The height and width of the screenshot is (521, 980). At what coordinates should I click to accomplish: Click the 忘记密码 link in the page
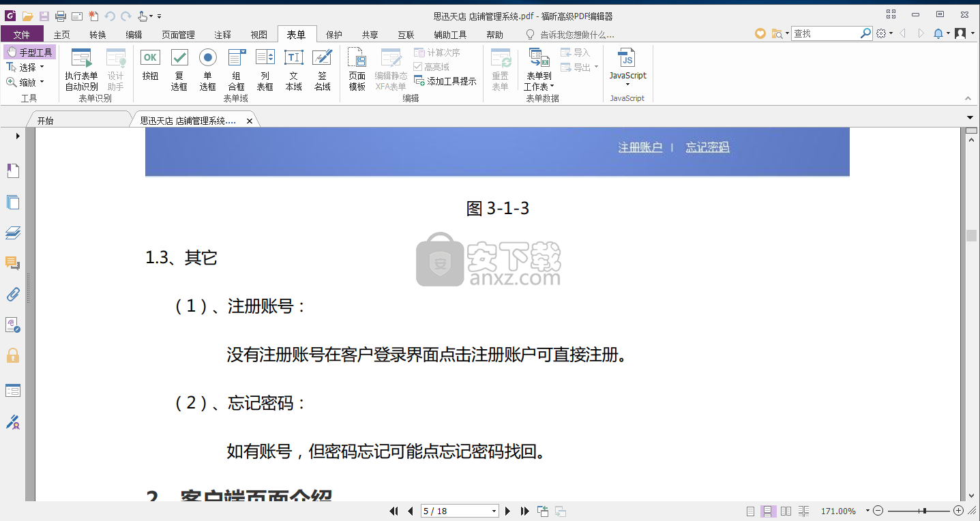708,147
